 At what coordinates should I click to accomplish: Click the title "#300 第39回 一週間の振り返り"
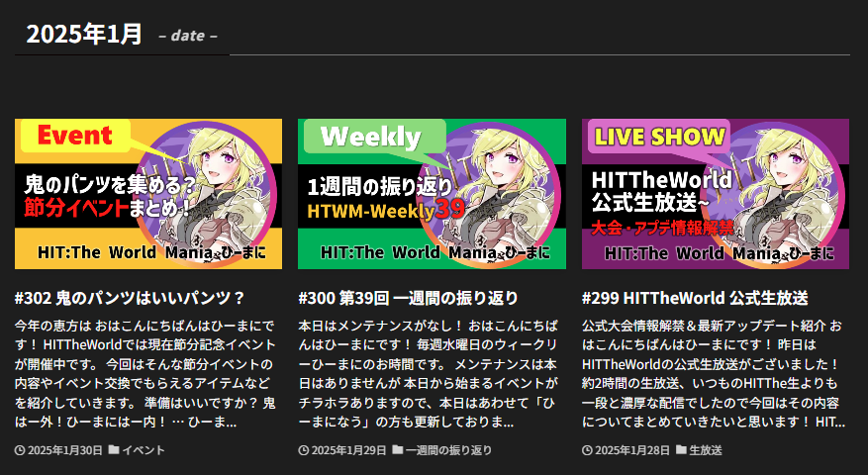click(408, 298)
